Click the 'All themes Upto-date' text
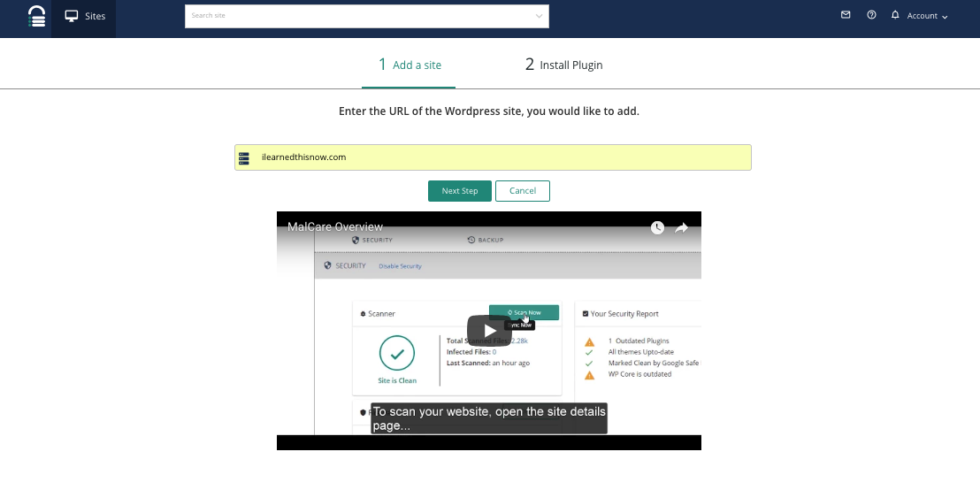 [641, 353]
